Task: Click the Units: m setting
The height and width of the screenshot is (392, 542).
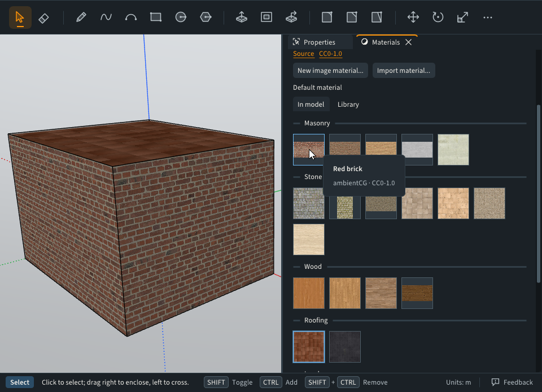Action: (458, 382)
